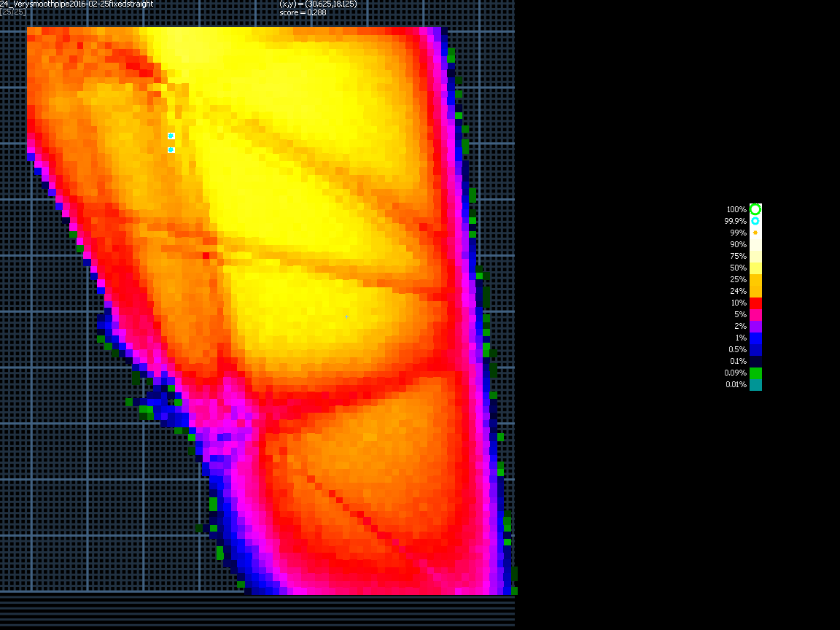Select the red 10% legend swatch

coord(755,303)
